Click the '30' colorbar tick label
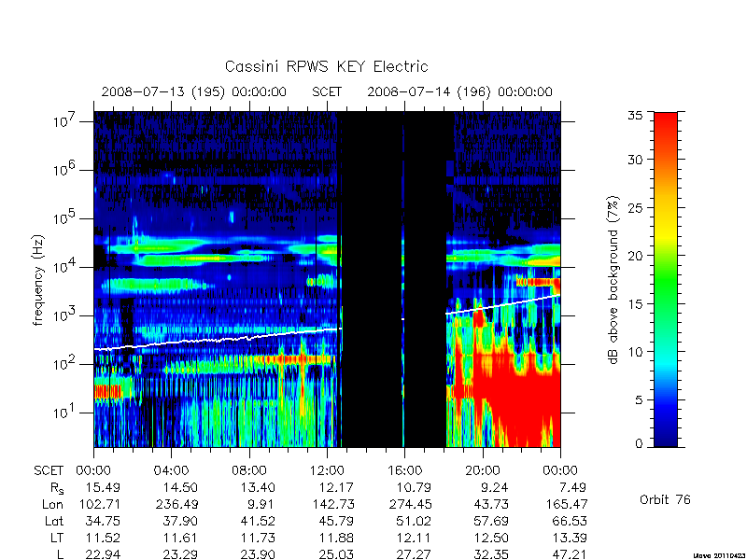 (x=635, y=160)
